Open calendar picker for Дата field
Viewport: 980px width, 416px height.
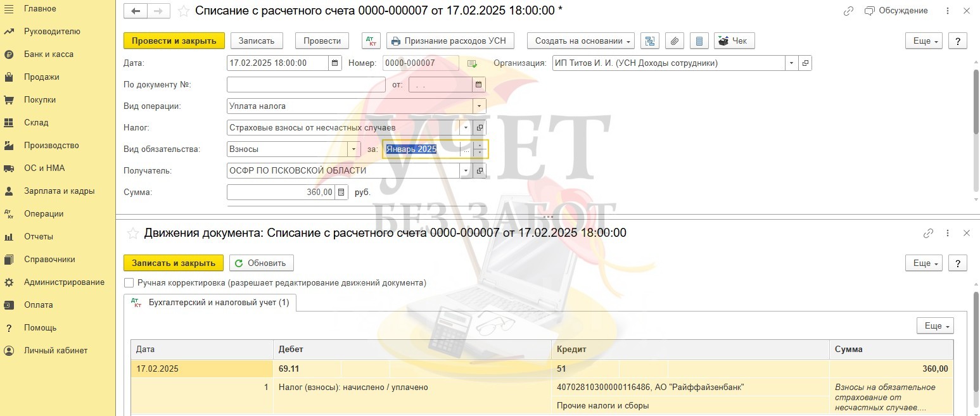[x=335, y=63]
